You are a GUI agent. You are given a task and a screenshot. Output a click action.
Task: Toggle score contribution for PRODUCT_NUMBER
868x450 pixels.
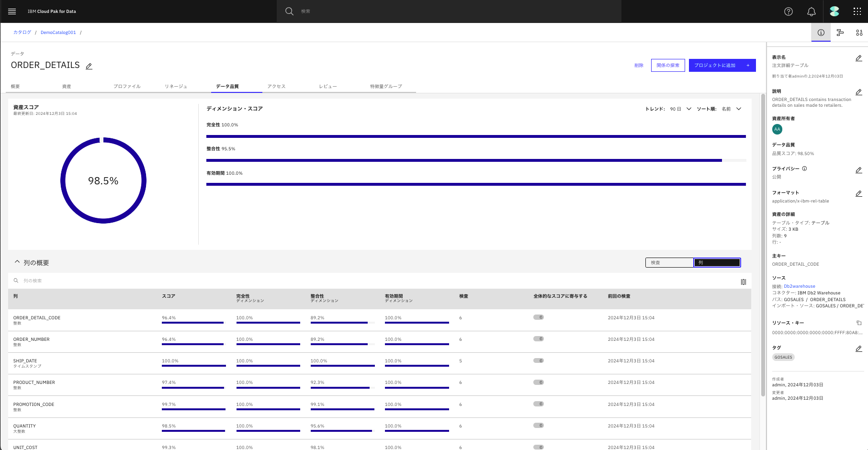pyautogui.click(x=539, y=382)
